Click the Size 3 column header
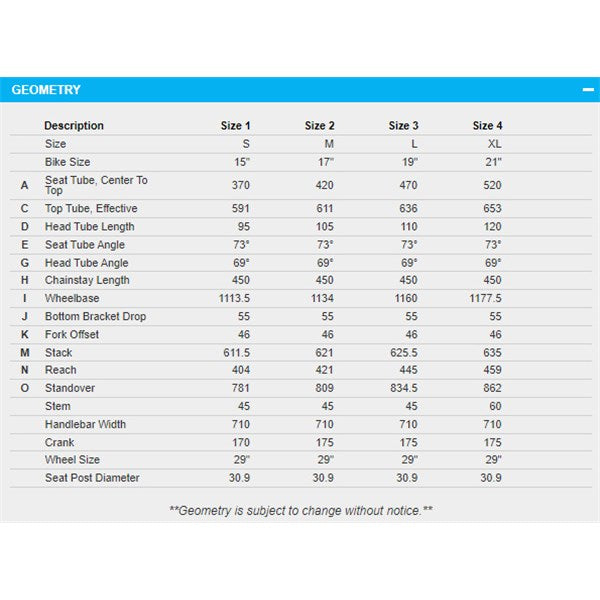The height and width of the screenshot is (600, 600). [403, 126]
